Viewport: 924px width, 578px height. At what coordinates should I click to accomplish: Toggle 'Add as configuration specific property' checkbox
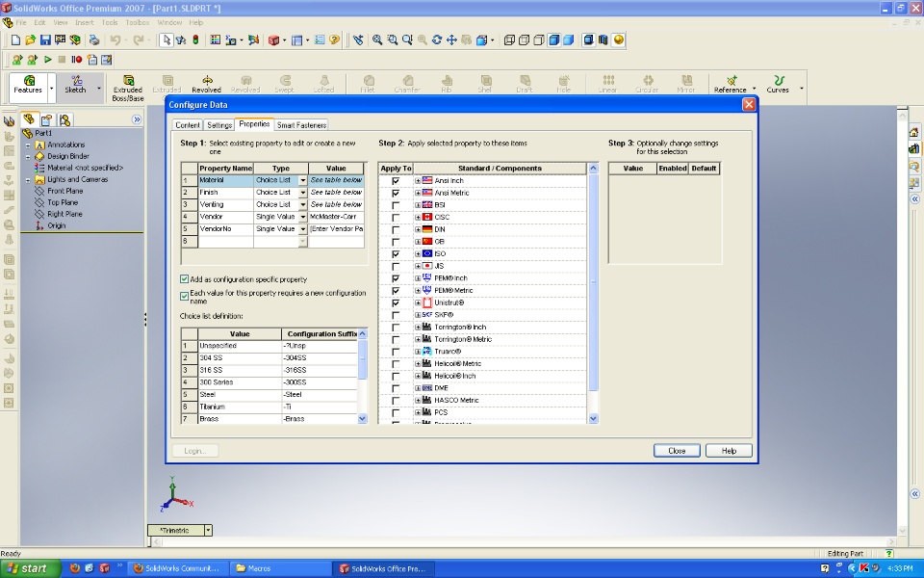[x=185, y=279]
